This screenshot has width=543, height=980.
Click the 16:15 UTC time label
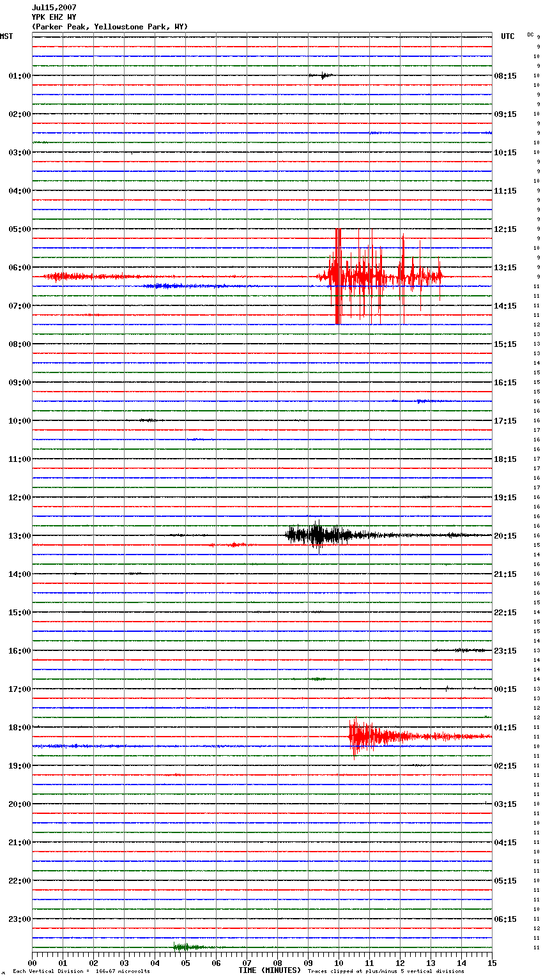505,383
